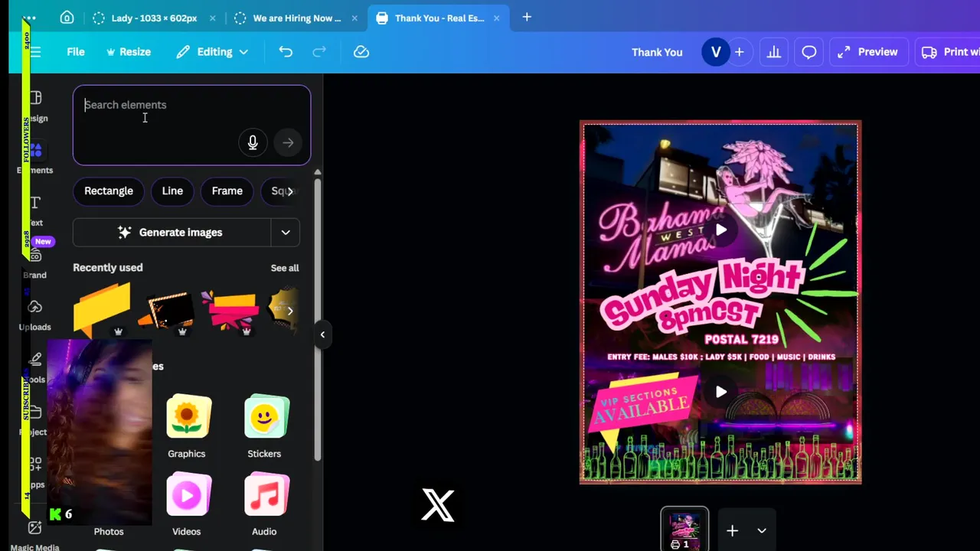Viewport: 980px width, 551px height.
Task: Click Generate images button
Action: 171,233
